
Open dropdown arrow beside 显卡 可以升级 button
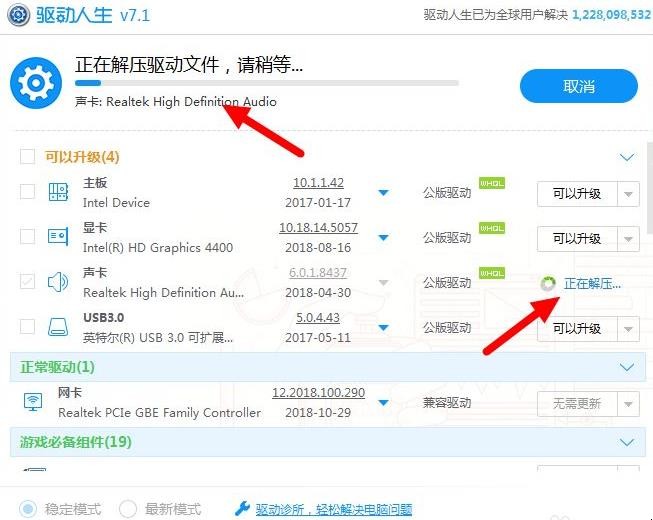coord(628,239)
